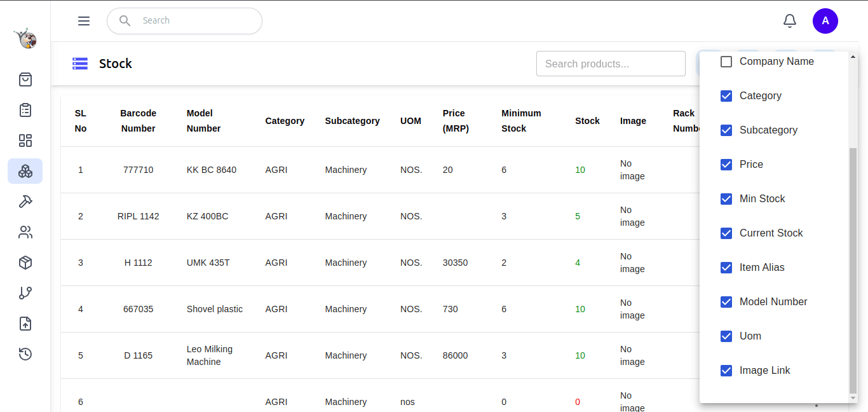Disable the Image Link column checkbox
868x412 pixels.
pos(726,371)
